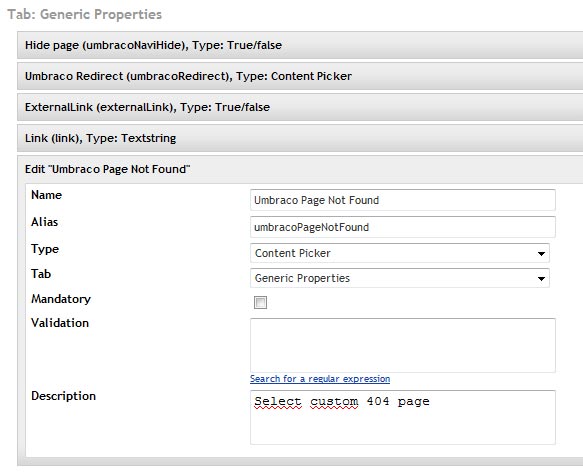
Task: Click the Alias label
Action: (x=45, y=222)
